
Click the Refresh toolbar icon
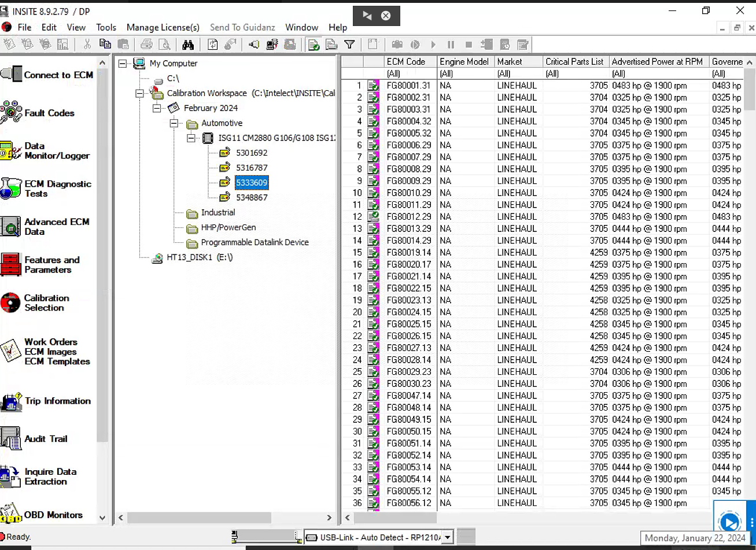(x=212, y=45)
